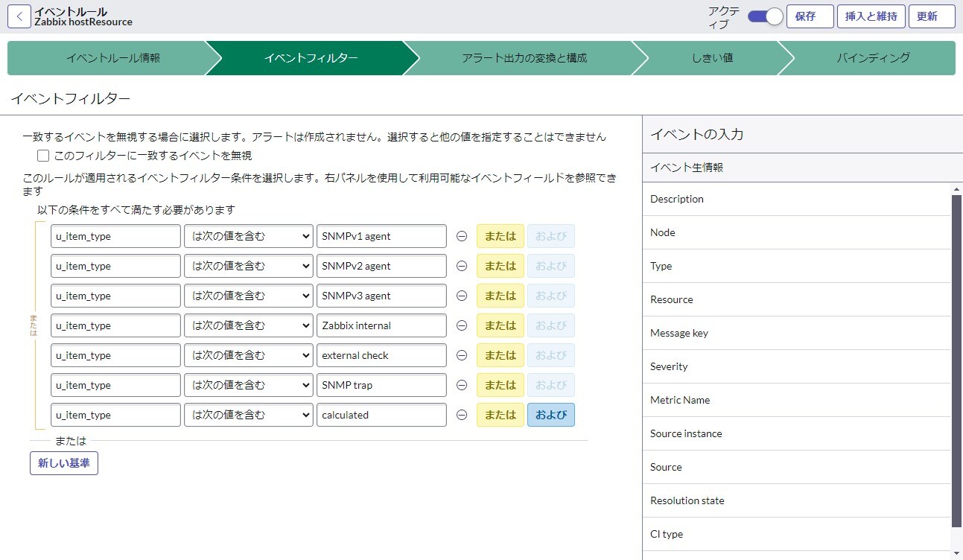Remove the SNMPv1 agent condition row
This screenshot has width=963, height=560.
coord(461,236)
